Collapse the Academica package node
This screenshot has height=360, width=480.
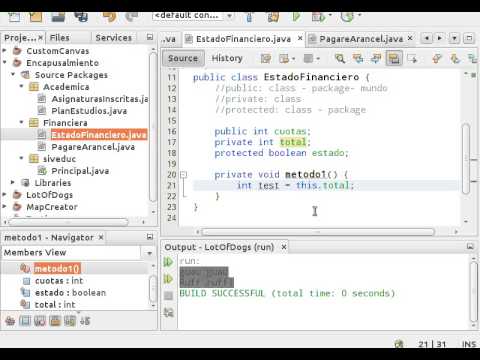[21, 87]
